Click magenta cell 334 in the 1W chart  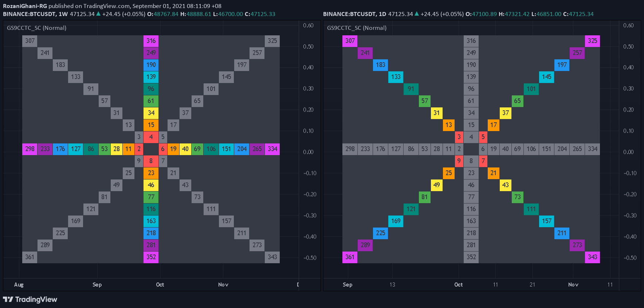point(272,149)
